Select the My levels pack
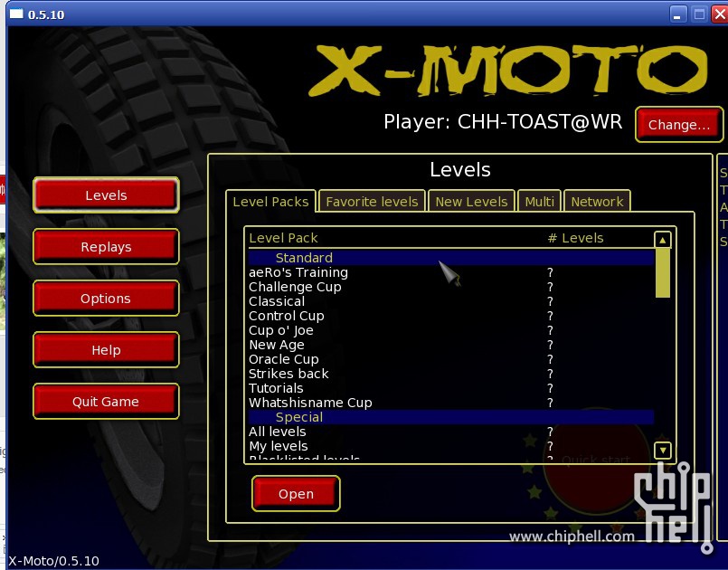Image resolution: width=728 pixels, height=570 pixels. click(451, 446)
